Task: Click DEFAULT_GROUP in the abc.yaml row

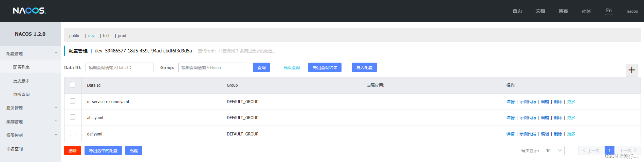Action: (243, 118)
